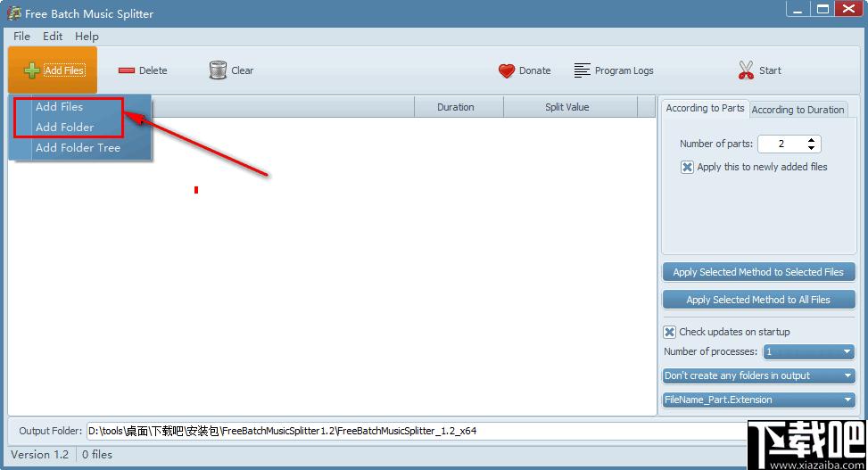The image size is (868, 470).
Task: Click the heart Donate icon
Action: pos(507,70)
